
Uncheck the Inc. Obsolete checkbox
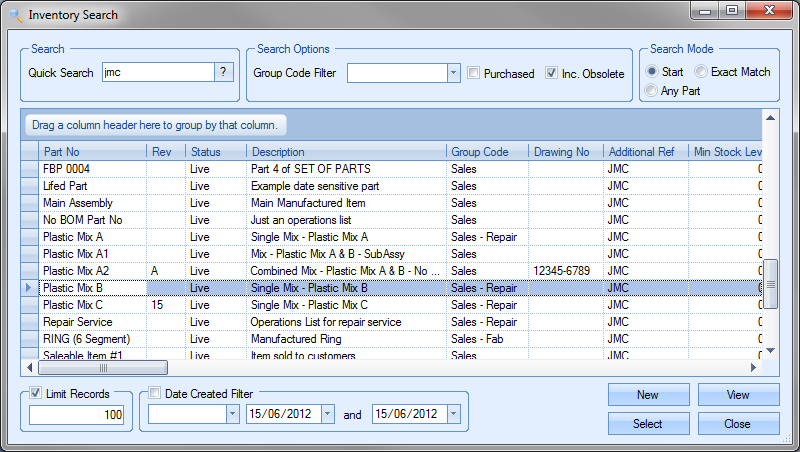[551, 73]
